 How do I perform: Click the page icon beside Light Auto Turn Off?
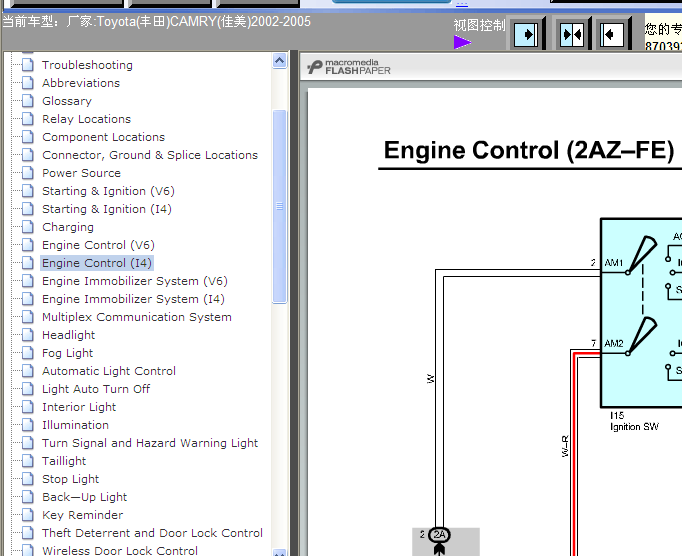(28, 389)
